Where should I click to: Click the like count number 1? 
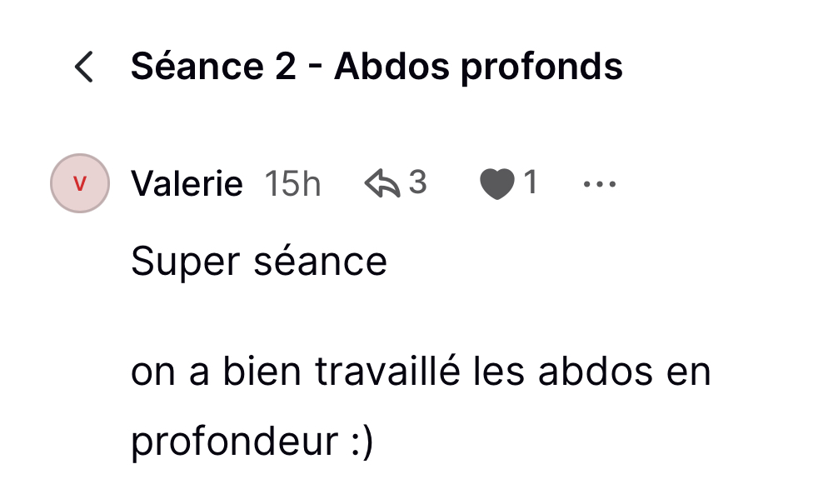point(529,182)
